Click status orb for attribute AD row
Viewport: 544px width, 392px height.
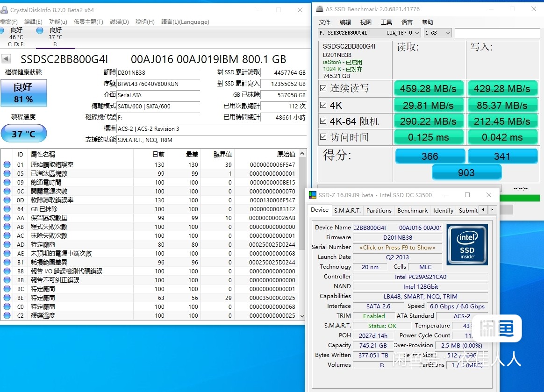tap(7, 244)
